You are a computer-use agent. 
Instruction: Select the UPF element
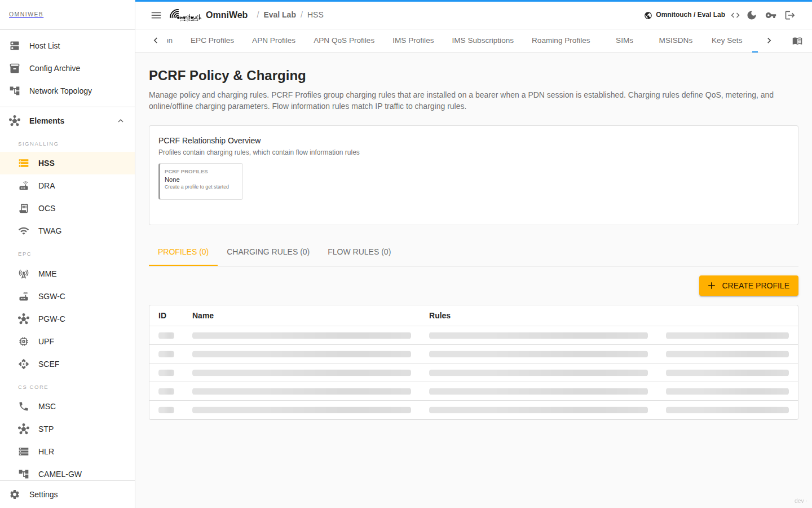pos(67,341)
